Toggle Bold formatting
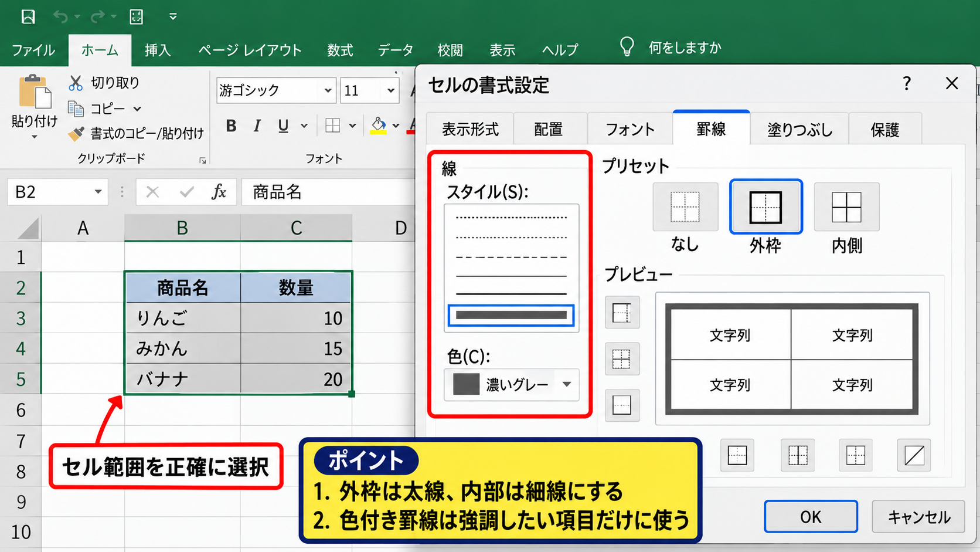Screen dimensions: 980x552 (232, 126)
